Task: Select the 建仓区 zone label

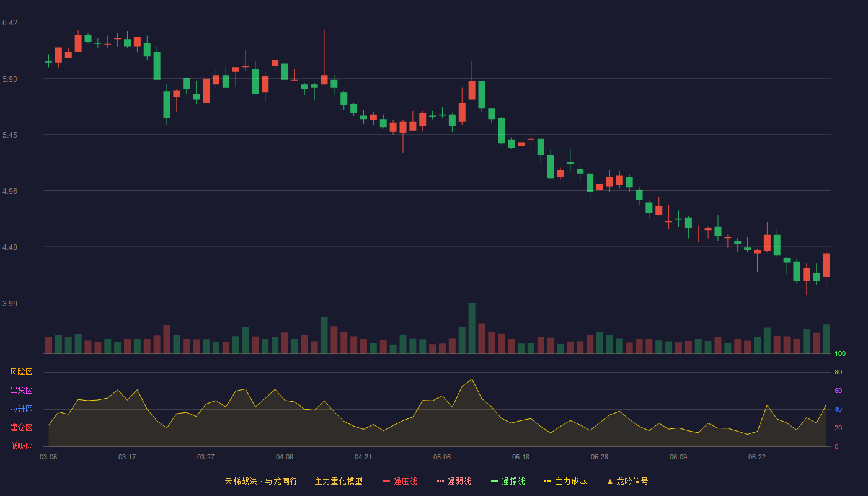Action: (x=21, y=428)
